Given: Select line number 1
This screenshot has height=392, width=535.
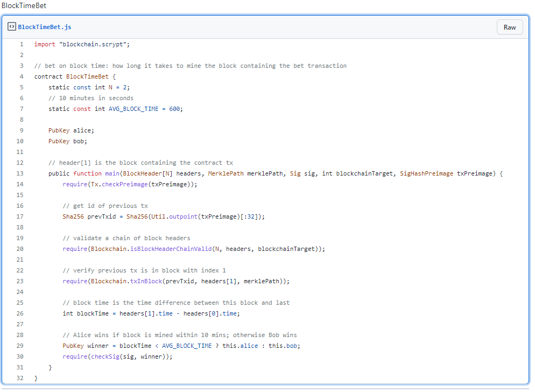Looking at the screenshot, I should click(x=22, y=44).
